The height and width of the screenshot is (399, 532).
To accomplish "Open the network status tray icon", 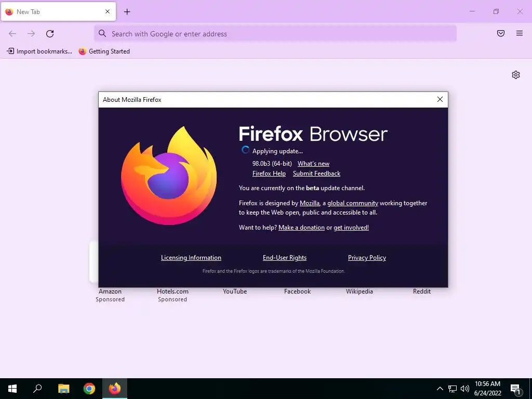I will pyautogui.click(x=453, y=389).
